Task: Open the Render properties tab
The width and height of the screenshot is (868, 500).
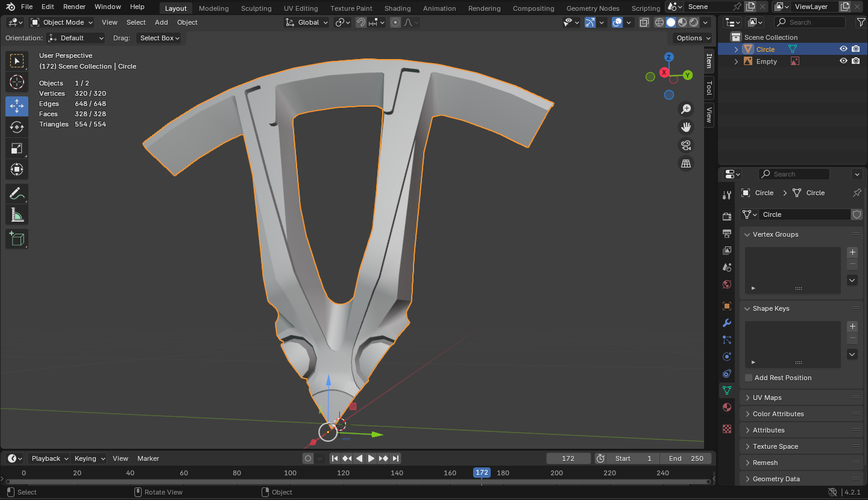Action: [x=727, y=216]
